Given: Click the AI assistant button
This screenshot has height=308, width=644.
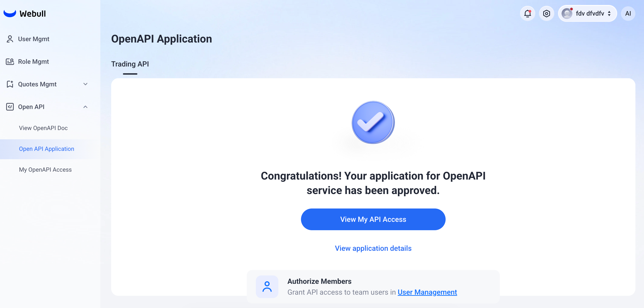Looking at the screenshot, I should tap(628, 14).
